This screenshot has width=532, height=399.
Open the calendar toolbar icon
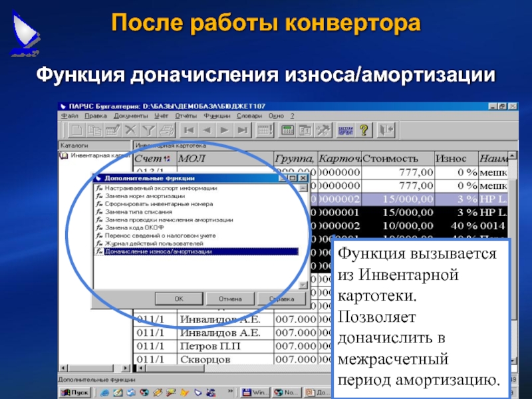tap(305, 130)
